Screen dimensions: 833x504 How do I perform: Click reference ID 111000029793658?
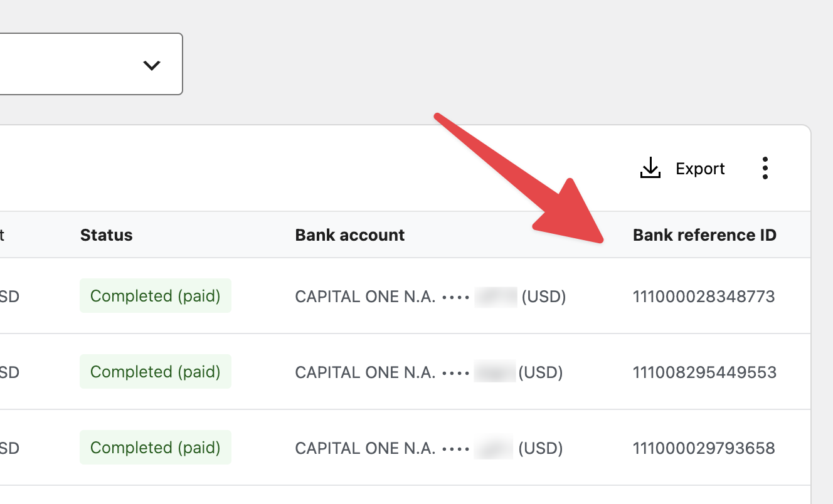(x=704, y=448)
